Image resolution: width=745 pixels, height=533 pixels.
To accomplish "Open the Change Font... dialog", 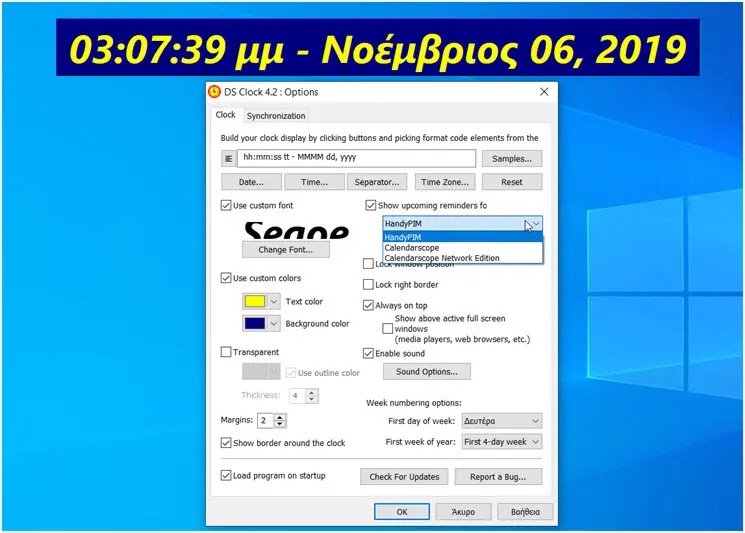I will pyautogui.click(x=286, y=249).
